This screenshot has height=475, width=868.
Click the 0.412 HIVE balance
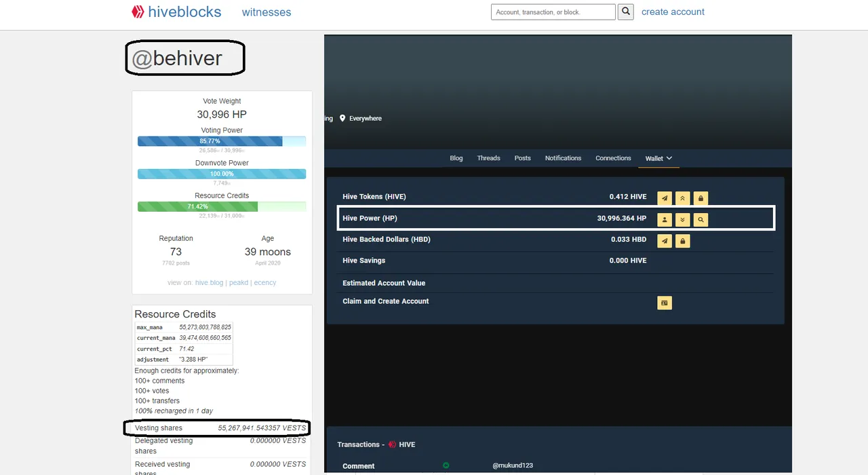(x=628, y=197)
